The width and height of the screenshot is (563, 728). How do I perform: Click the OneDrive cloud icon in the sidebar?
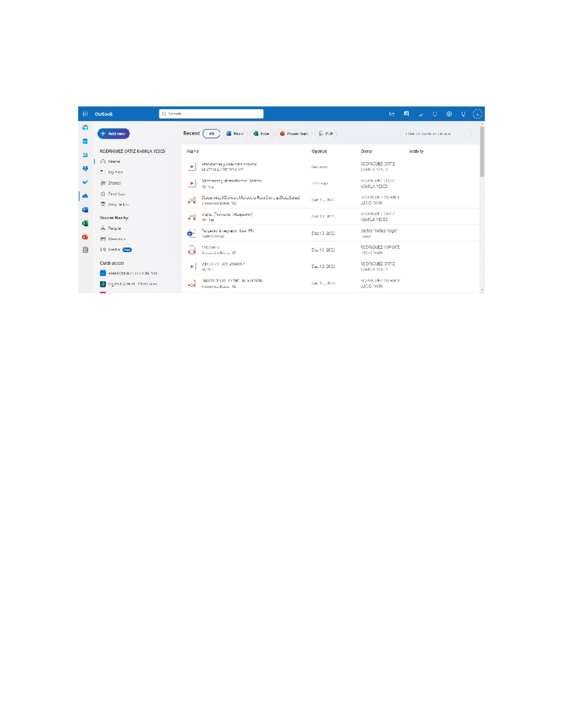[x=85, y=195]
